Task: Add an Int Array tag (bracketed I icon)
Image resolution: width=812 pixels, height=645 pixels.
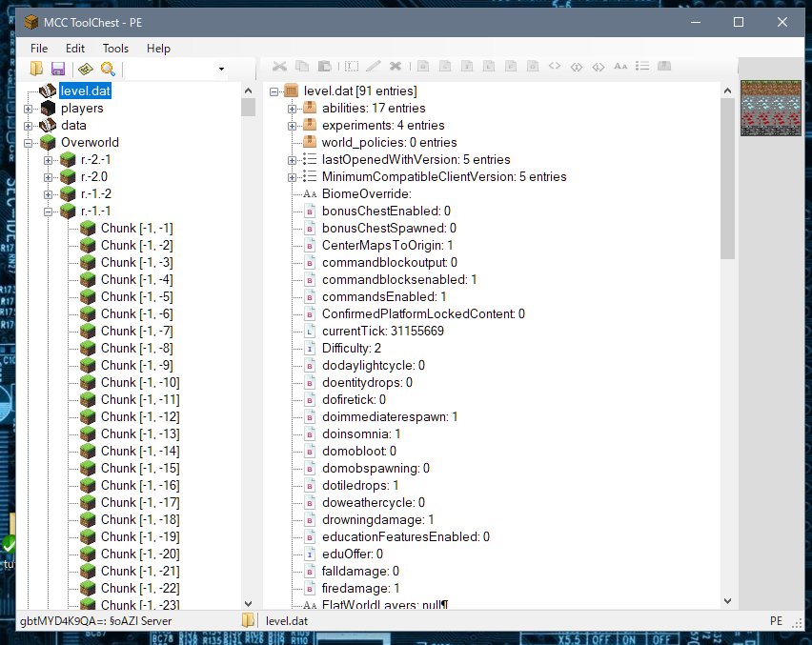Action: pos(577,67)
